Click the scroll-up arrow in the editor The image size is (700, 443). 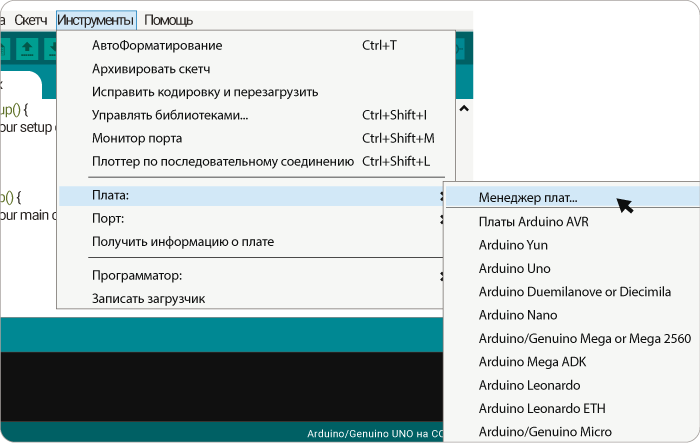point(464,109)
